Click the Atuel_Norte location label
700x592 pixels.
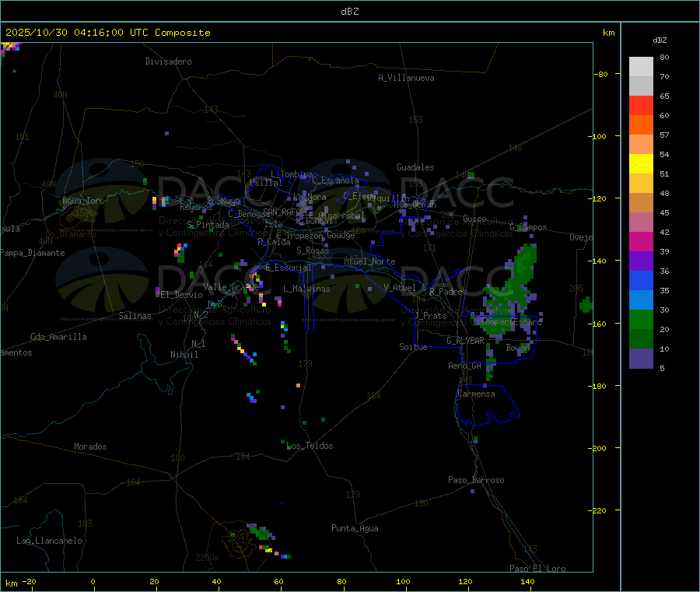(369, 261)
